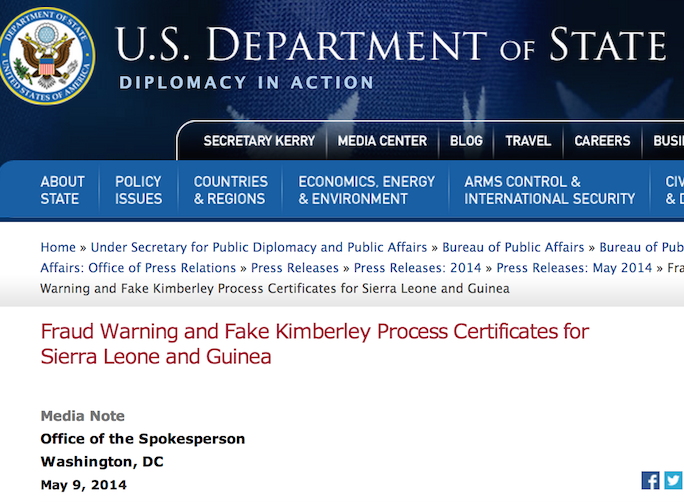Share the page via Facebook icon
Screen dimensions: 684x503
(x=650, y=480)
